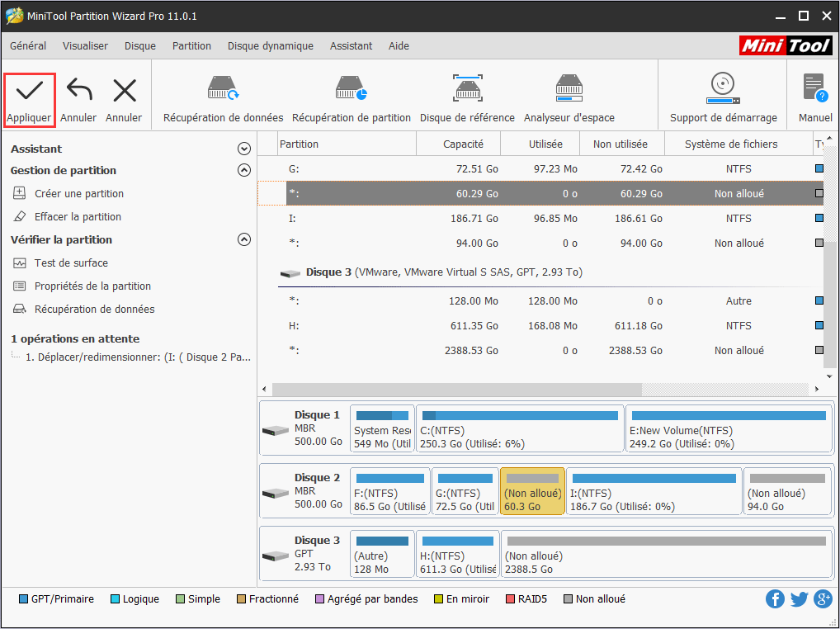Select F:(NTFS) block on Disque 2
Viewport: 840px width, 629px height.
[x=390, y=491]
